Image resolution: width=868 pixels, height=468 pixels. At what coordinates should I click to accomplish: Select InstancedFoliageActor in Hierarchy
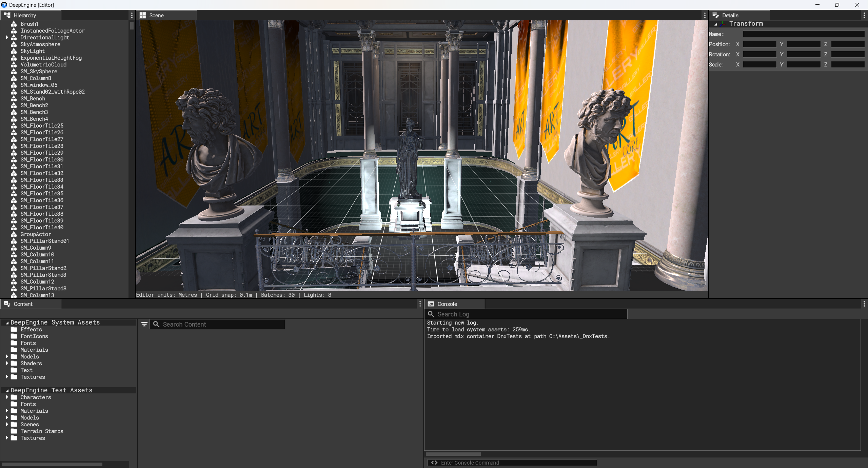click(x=53, y=31)
